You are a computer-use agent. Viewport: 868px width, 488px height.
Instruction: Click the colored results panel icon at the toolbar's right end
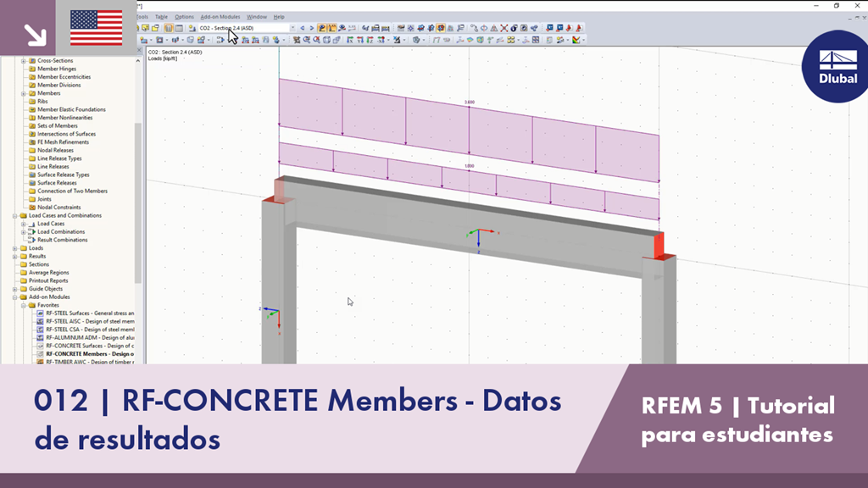click(576, 40)
